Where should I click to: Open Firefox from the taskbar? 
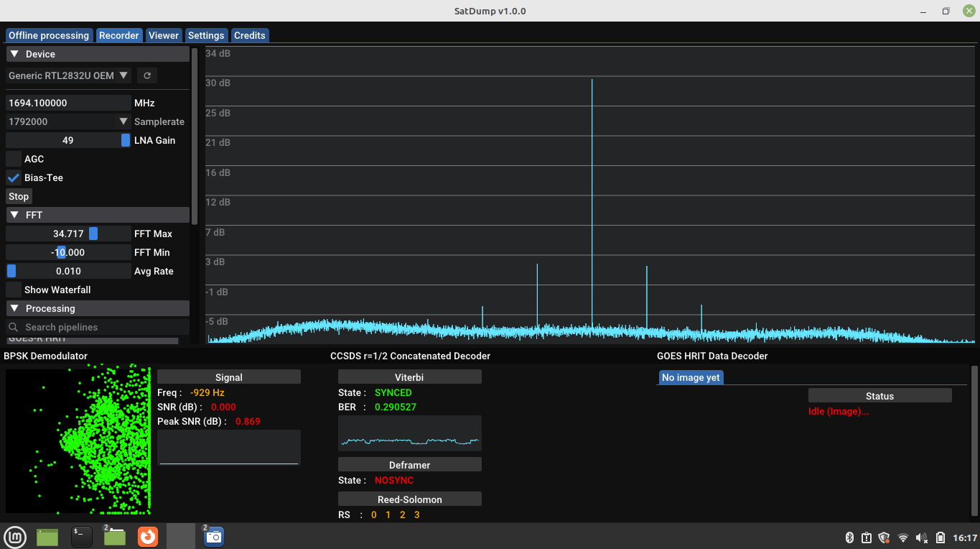tap(147, 536)
